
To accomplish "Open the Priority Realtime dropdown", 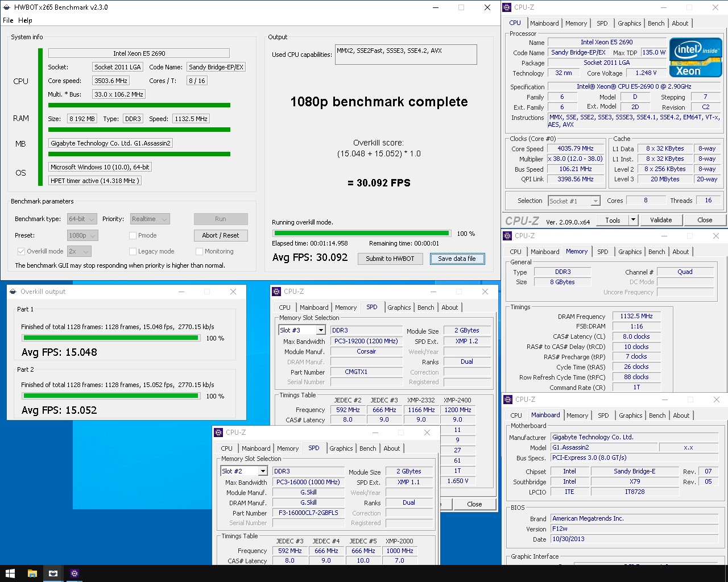I will point(150,219).
